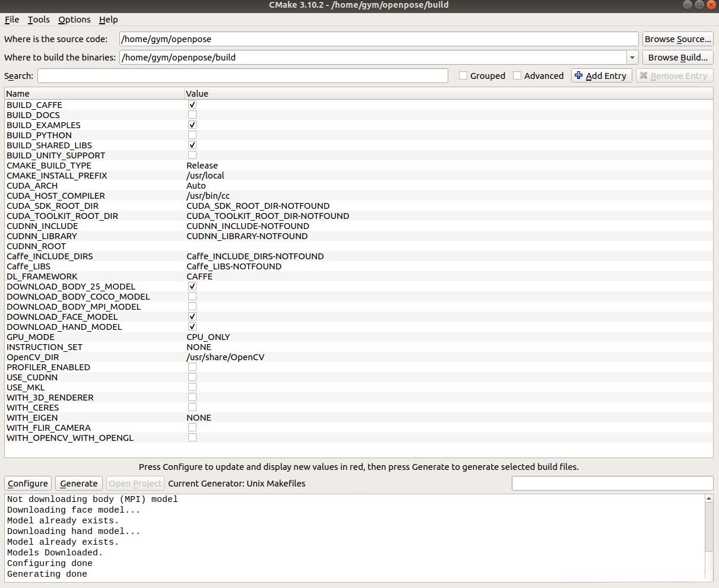Enable the USE_CUDNN checkbox
The image size is (719, 588).
click(x=192, y=377)
